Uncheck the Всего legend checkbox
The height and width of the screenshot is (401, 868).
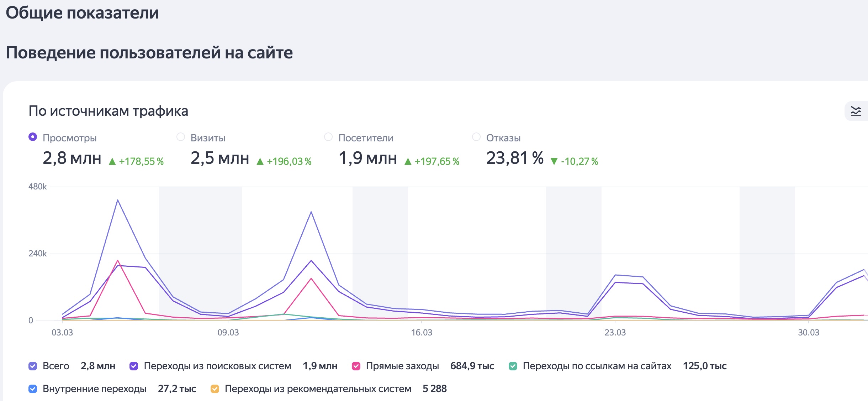point(33,366)
